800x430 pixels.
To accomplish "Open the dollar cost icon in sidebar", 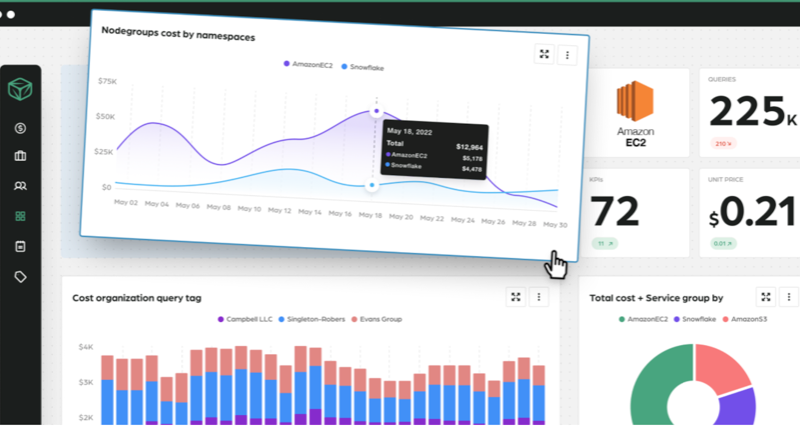I will pos(20,128).
